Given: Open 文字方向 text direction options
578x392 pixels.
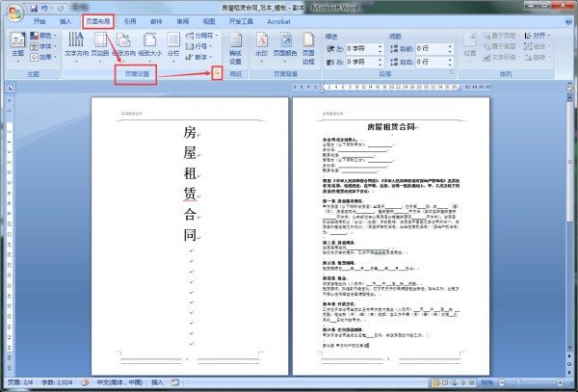Looking at the screenshot, I should pyautogui.click(x=76, y=47).
